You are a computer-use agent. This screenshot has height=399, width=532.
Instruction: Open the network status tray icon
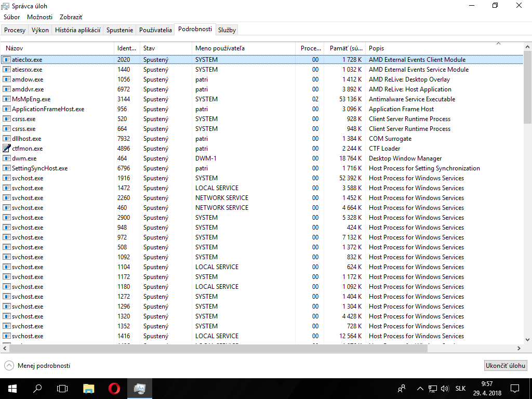(x=433, y=389)
